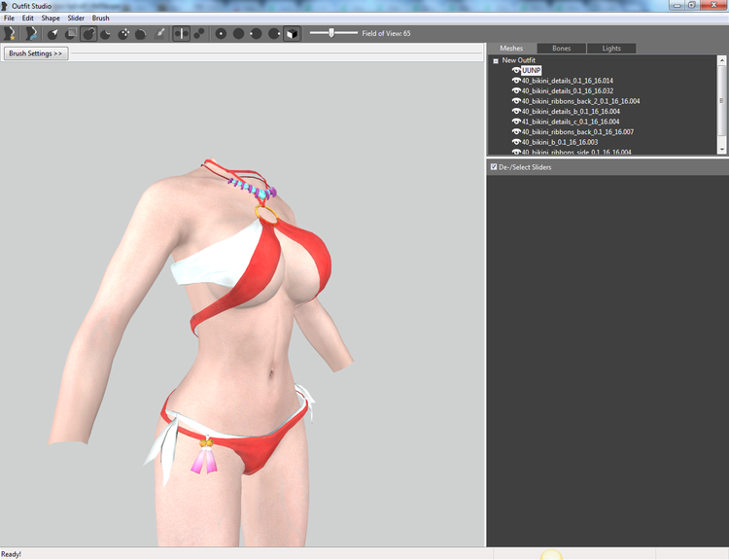Switch to right side view
The image size is (729, 560).
tap(274, 33)
